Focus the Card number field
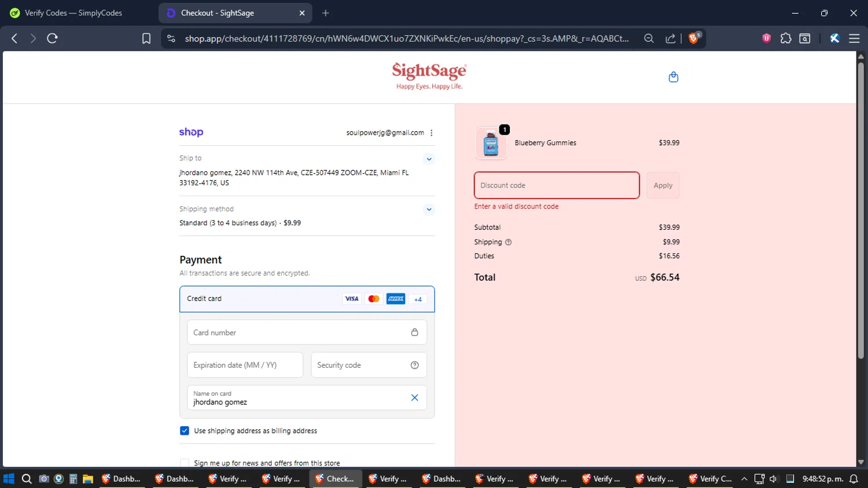Image resolution: width=868 pixels, height=488 pixels. (307, 332)
